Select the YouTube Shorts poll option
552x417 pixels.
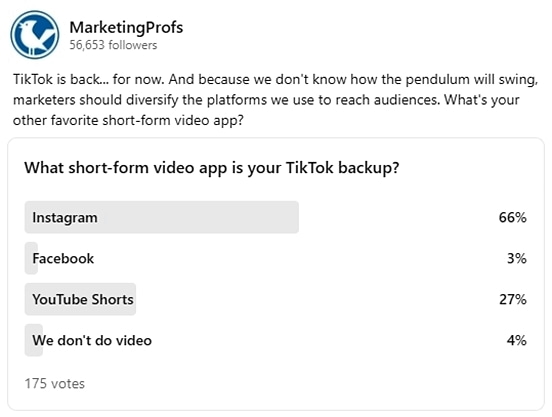[276, 299]
